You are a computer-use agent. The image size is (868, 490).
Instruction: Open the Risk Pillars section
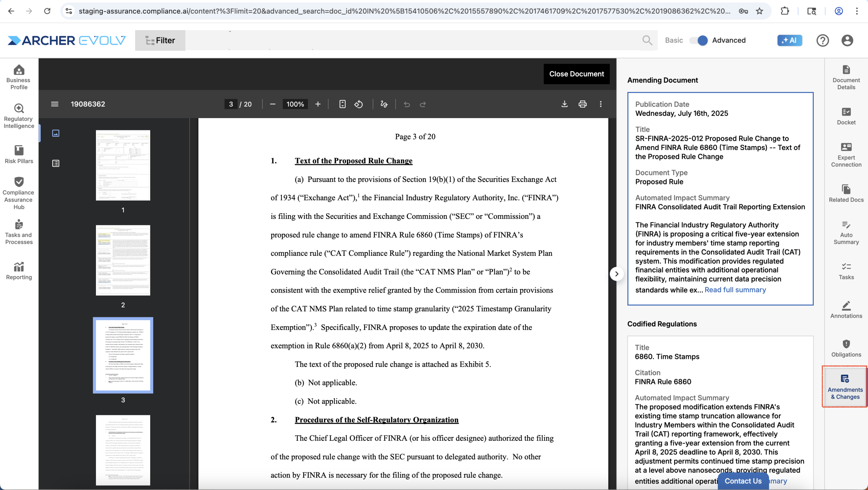[19, 154]
